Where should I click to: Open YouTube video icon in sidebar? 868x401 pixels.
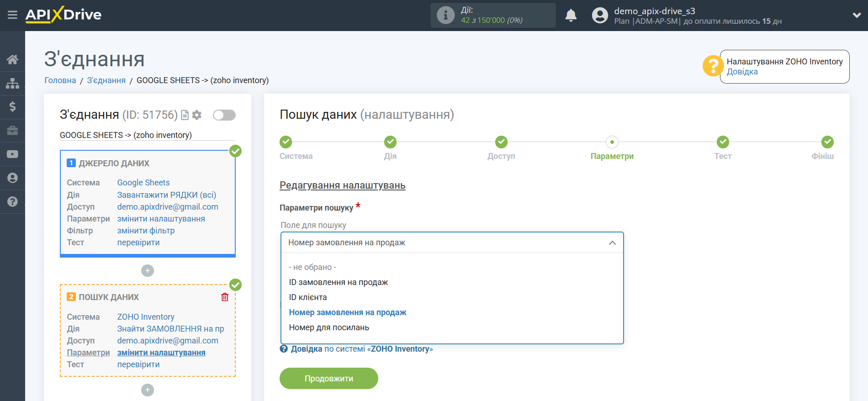(x=12, y=154)
